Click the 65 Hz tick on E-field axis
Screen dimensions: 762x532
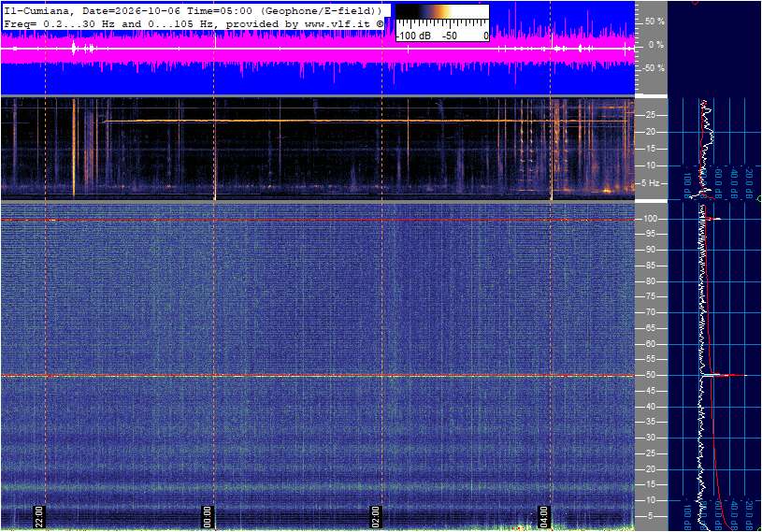tap(650, 328)
